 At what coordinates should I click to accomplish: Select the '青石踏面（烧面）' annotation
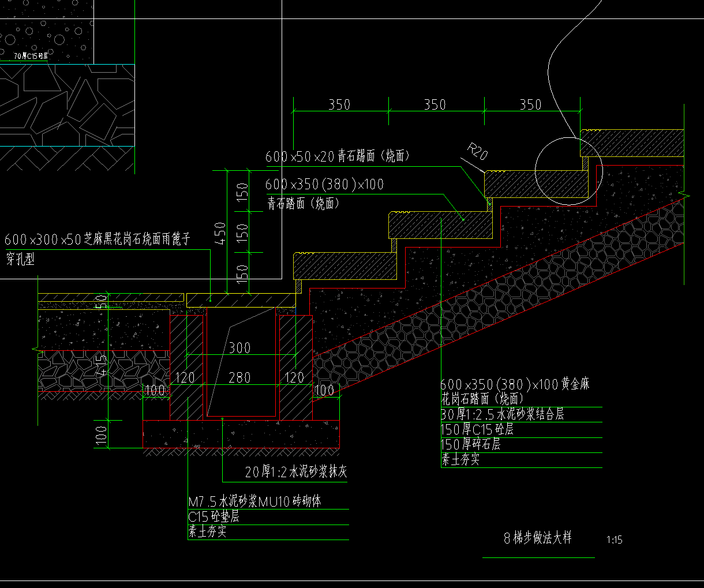(x=303, y=203)
